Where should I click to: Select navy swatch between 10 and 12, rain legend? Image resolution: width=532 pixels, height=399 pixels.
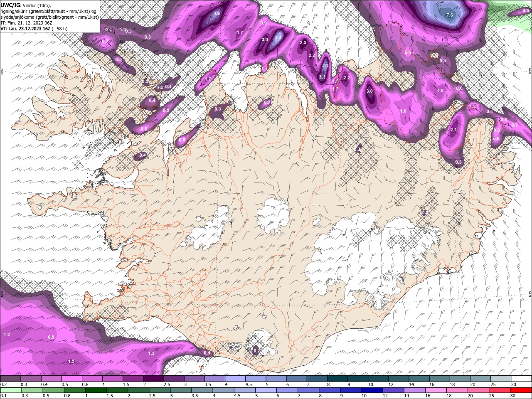tap(371, 390)
